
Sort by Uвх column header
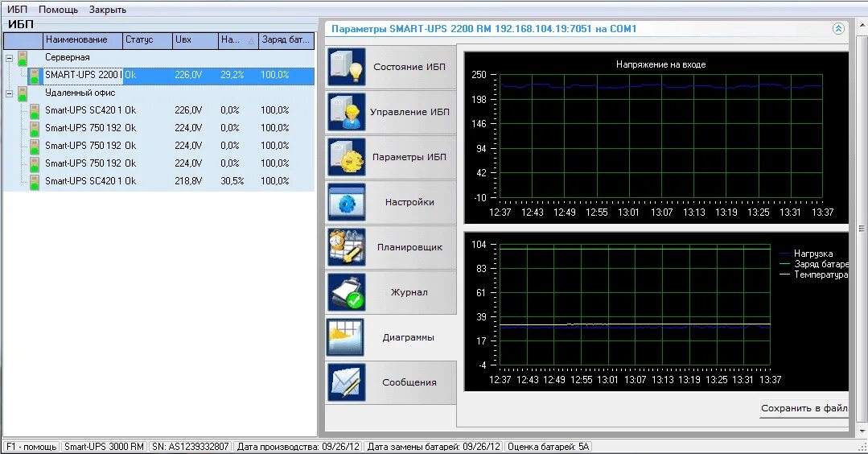[x=195, y=40]
